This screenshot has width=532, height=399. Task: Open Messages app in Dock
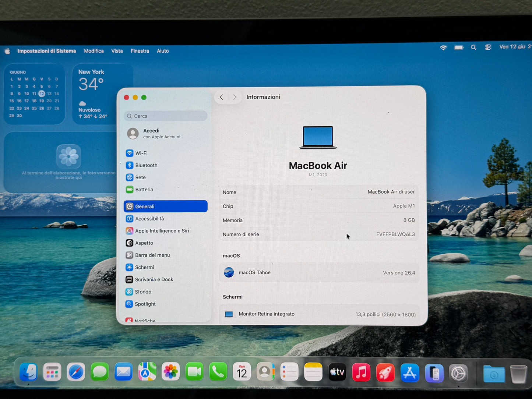coord(100,372)
